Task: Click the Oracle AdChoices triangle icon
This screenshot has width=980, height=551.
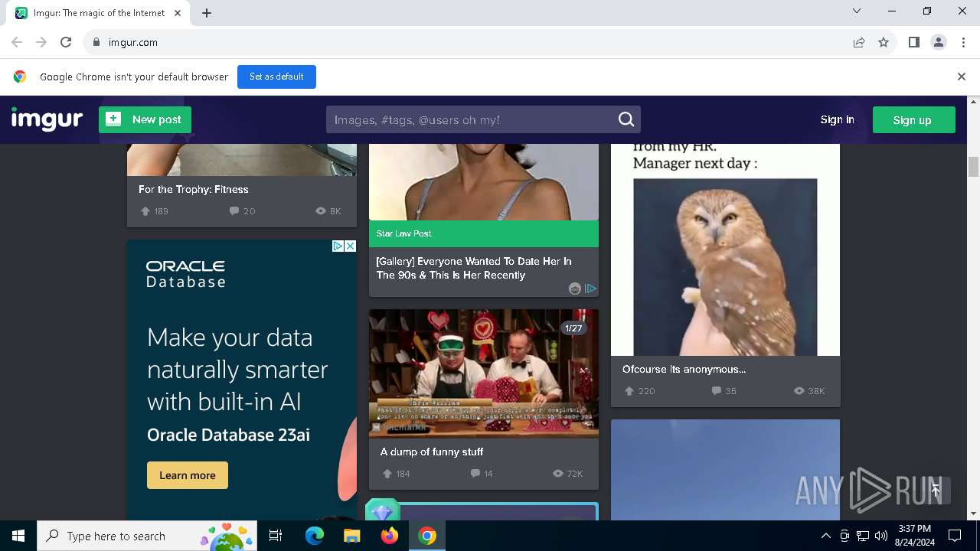Action: pos(338,246)
